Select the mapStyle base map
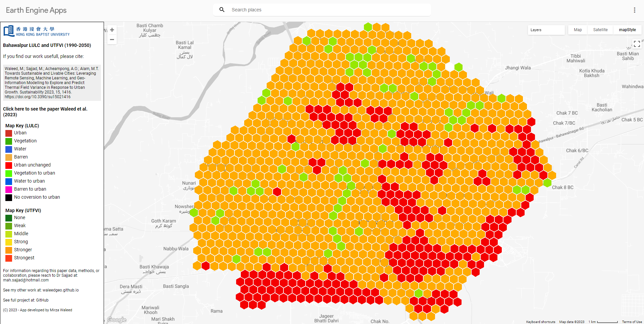Image resolution: width=644 pixels, height=324 pixels. (x=627, y=30)
